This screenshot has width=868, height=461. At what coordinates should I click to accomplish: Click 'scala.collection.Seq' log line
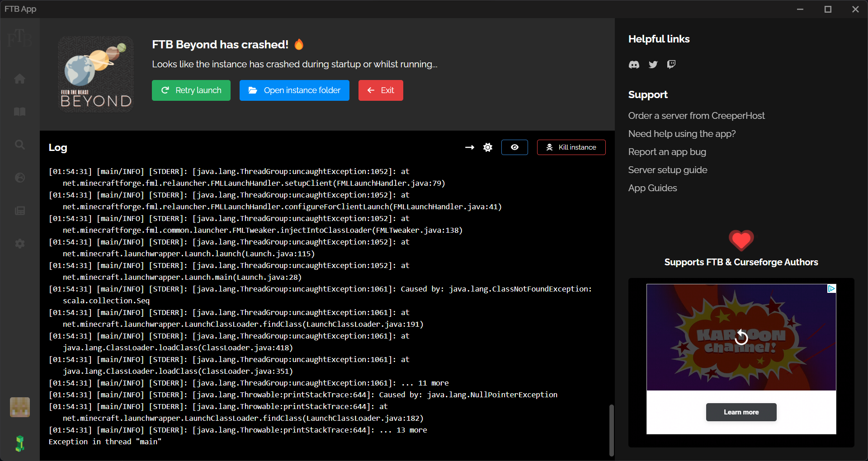pos(106,301)
